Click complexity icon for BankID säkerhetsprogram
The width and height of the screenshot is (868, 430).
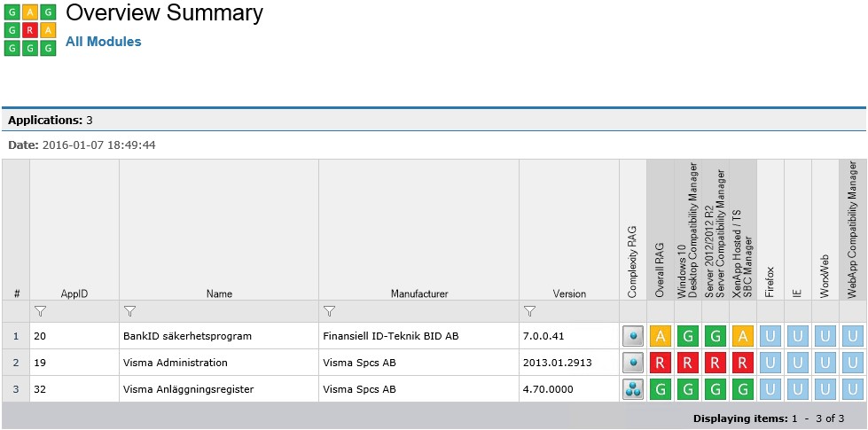pyautogui.click(x=632, y=336)
